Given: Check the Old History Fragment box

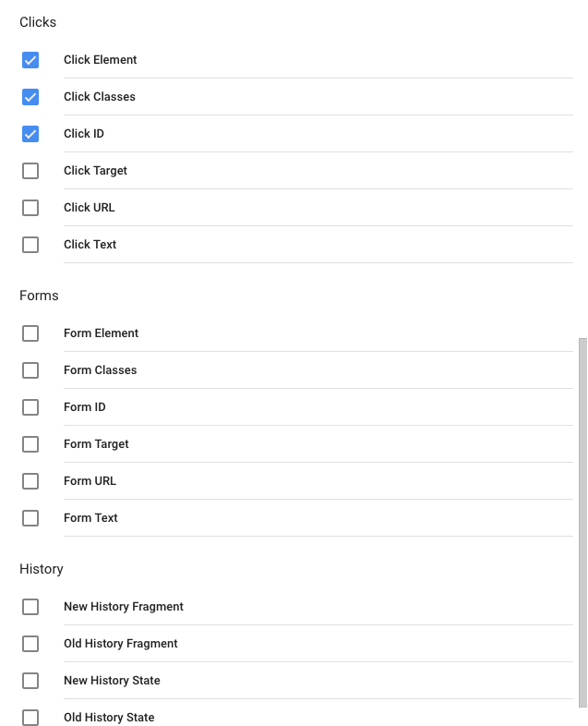Looking at the screenshot, I should point(30,644).
